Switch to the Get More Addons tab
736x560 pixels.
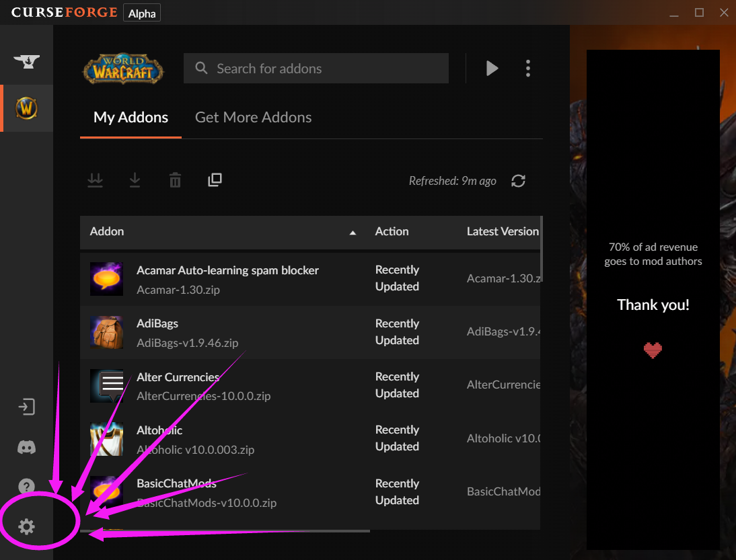[253, 117]
